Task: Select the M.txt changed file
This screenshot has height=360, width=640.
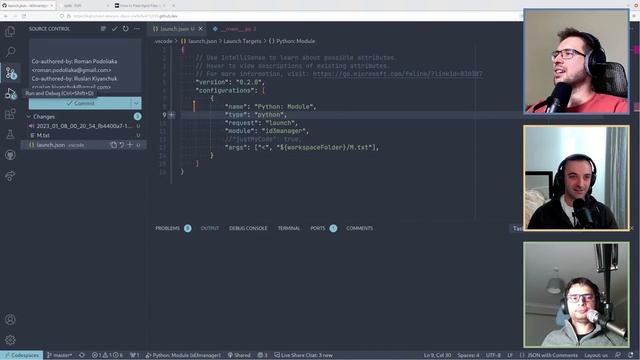Action: click(84, 136)
